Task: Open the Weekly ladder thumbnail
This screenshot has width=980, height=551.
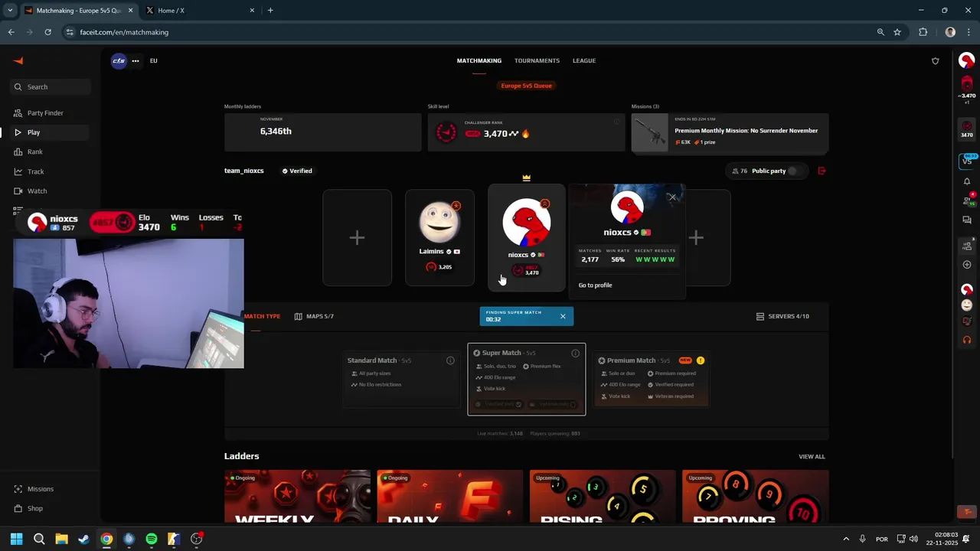Action: click(x=297, y=497)
